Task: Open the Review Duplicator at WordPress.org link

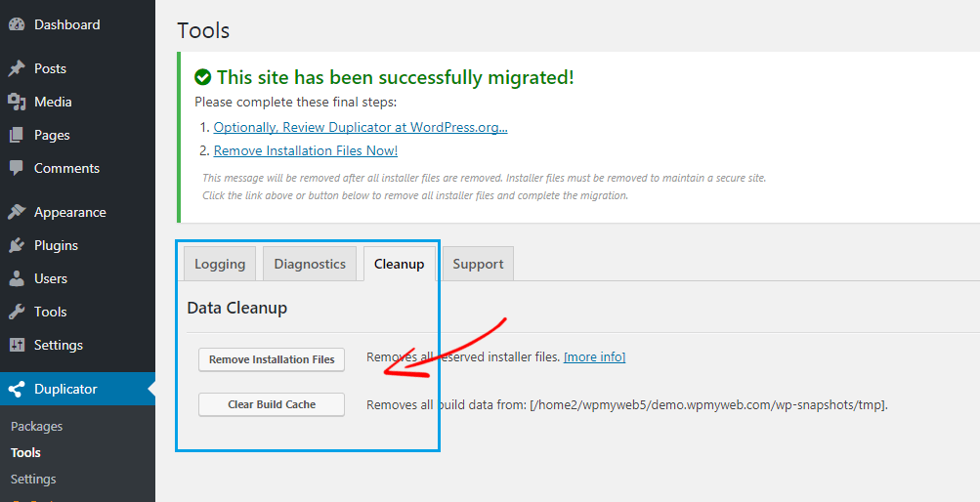Action: click(361, 127)
